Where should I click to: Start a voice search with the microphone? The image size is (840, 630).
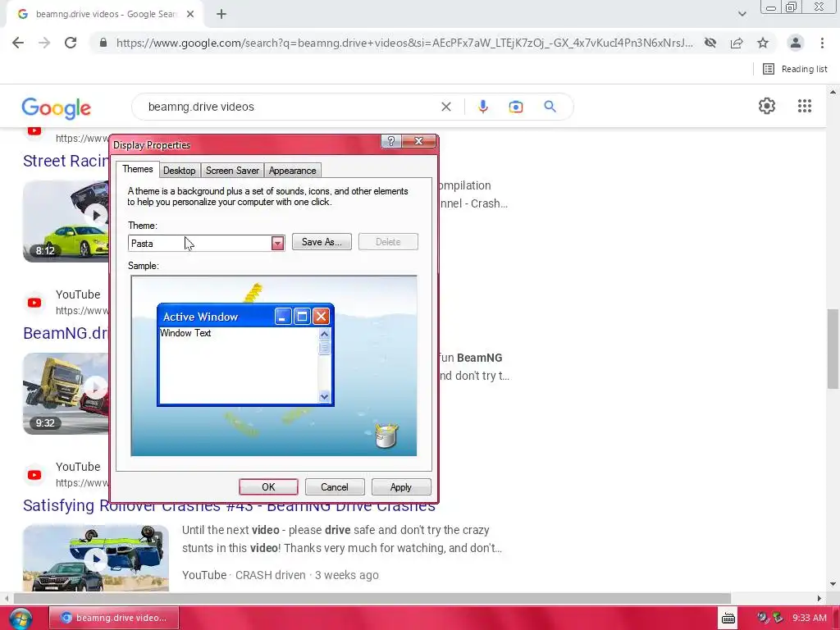pos(482,107)
